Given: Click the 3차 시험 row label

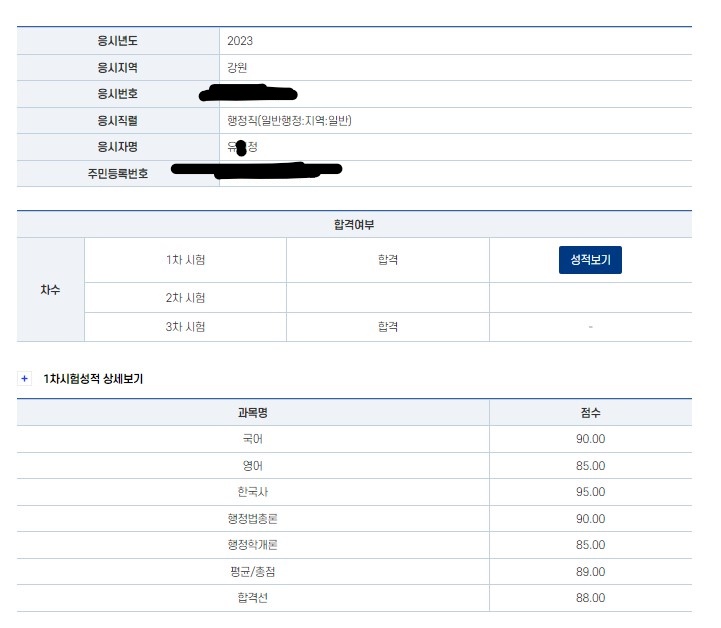Looking at the screenshot, I should [x=186, y=327].
